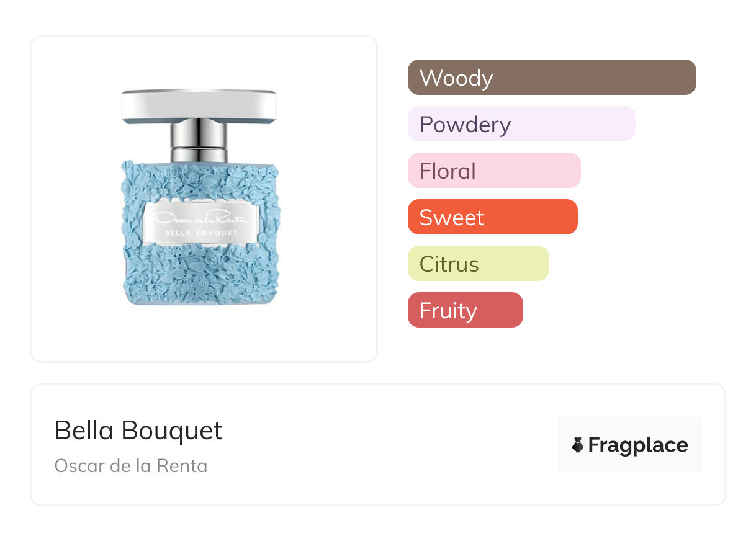Choose the Floral accord bar
The width and height of the screenshot is (756, 536).
click(x=494, y=171)
